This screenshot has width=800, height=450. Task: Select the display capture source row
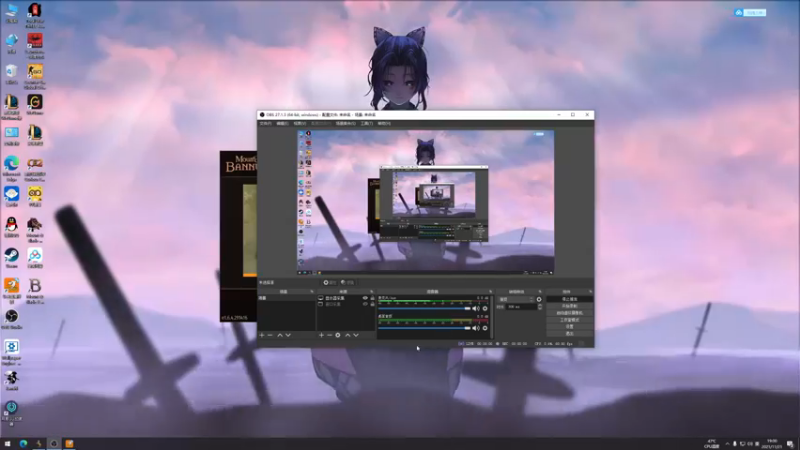tap(346, 298)
